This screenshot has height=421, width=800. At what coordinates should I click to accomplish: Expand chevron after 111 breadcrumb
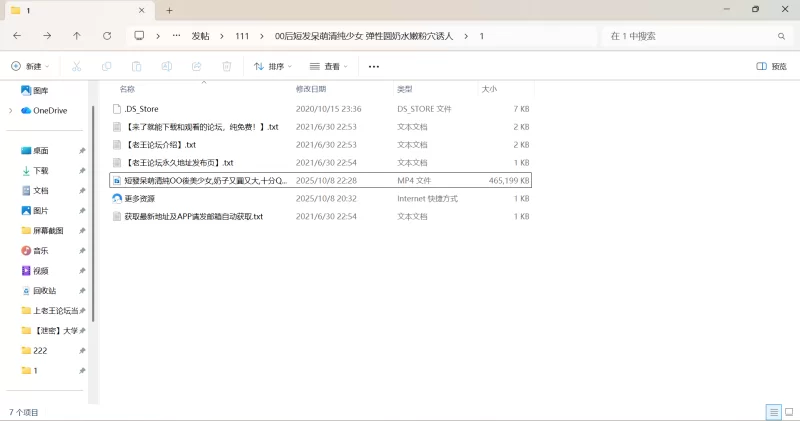coord(262,36)
